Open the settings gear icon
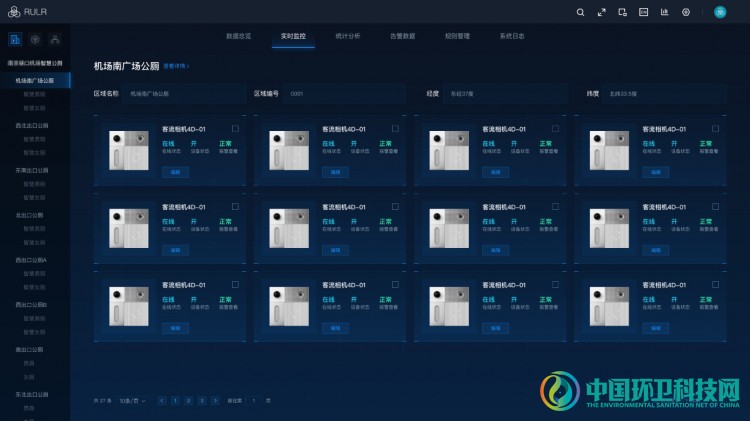 tap(686, 12)
